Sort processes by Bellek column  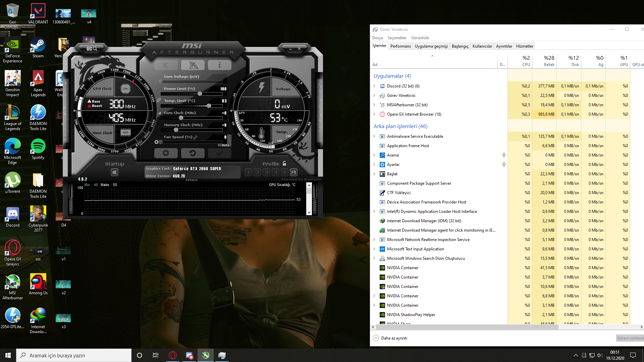[x=544, y=61]
